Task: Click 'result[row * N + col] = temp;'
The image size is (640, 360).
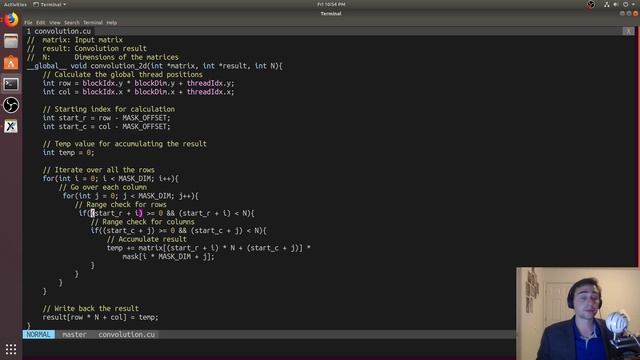Action: click(100, 317)
